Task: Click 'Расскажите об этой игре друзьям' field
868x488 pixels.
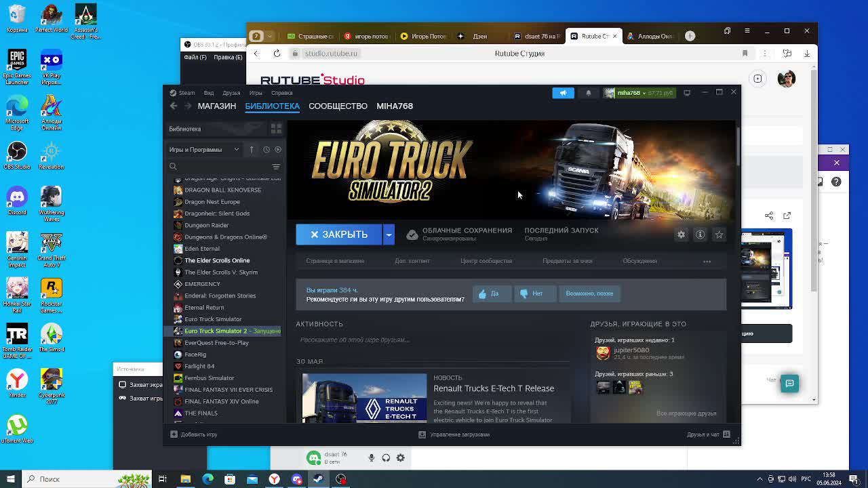Action: (432, 340)
